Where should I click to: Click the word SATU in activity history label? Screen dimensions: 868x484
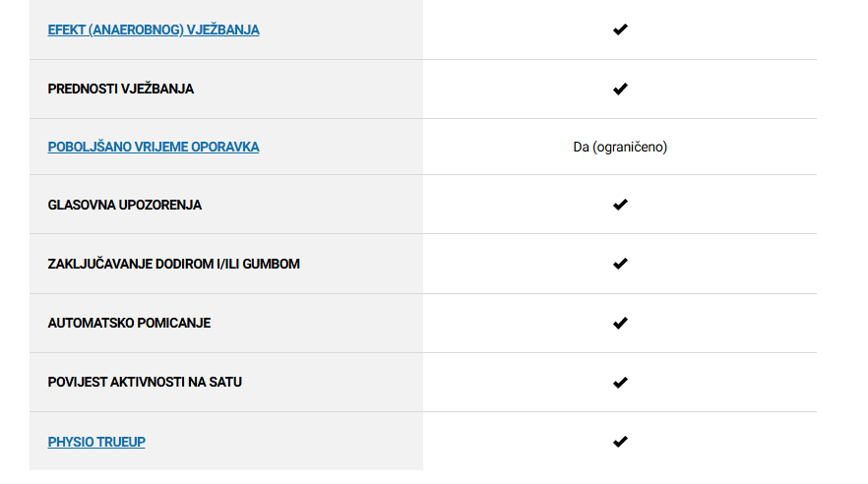(x=225, y=383)
